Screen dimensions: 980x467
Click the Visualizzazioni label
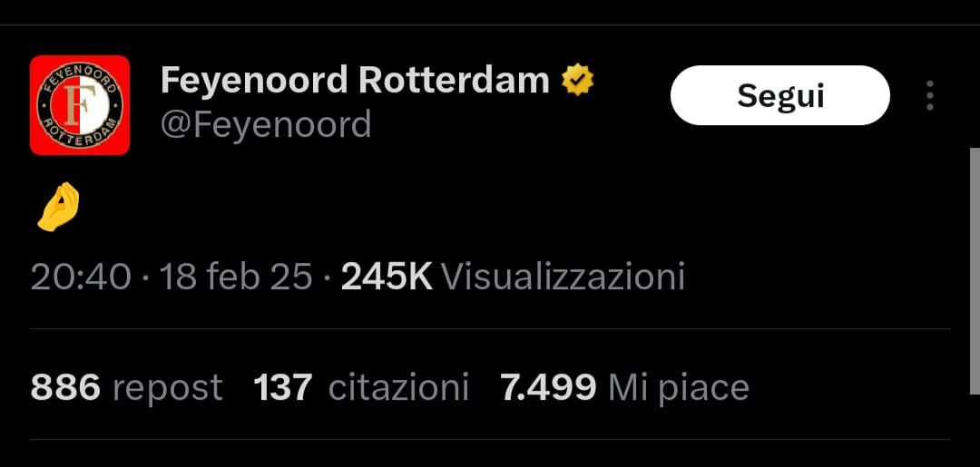coord(563,277)
